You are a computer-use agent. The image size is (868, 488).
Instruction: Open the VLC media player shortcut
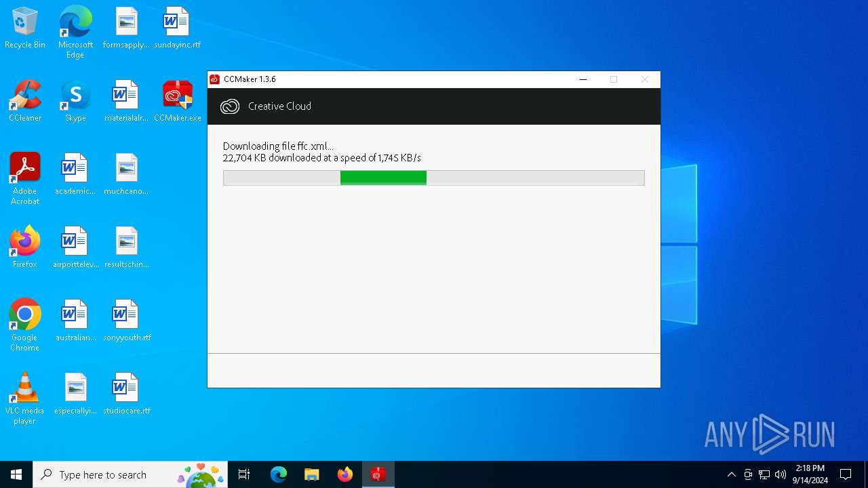[x=25, y=398]
